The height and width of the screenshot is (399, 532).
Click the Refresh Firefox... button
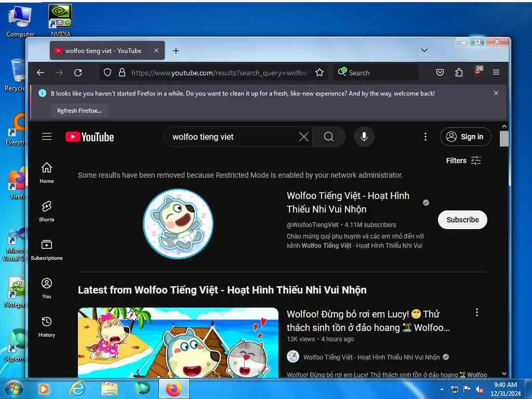click(x=79, y=111)
